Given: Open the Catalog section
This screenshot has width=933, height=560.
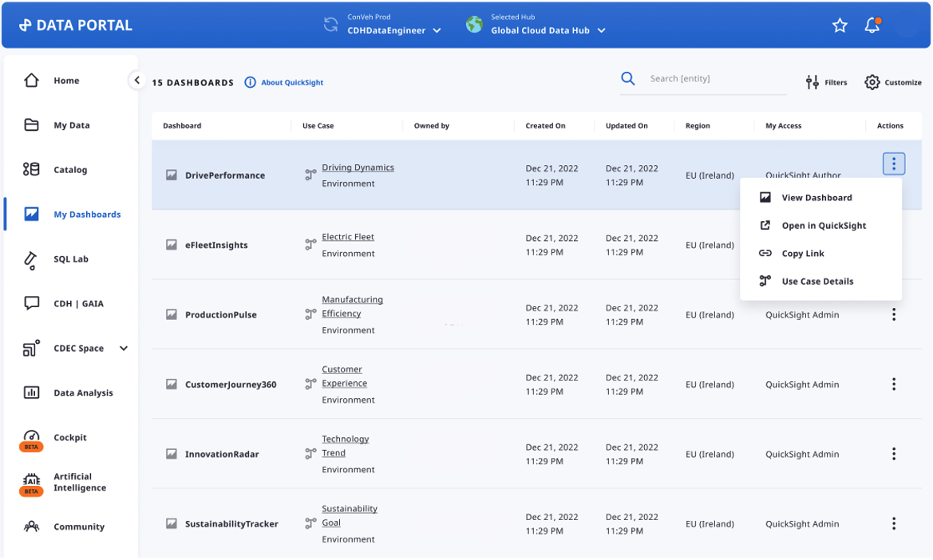Looking at the screenshot, I should coord(70,170).
